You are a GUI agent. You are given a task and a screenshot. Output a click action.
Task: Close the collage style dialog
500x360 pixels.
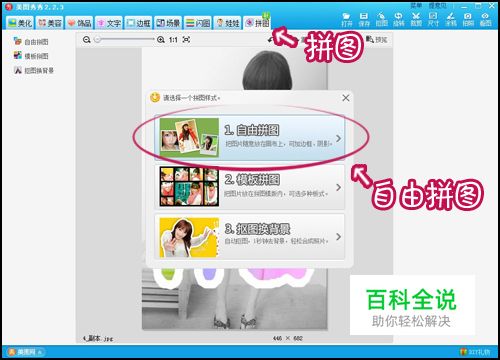click(x=346, y=98)
